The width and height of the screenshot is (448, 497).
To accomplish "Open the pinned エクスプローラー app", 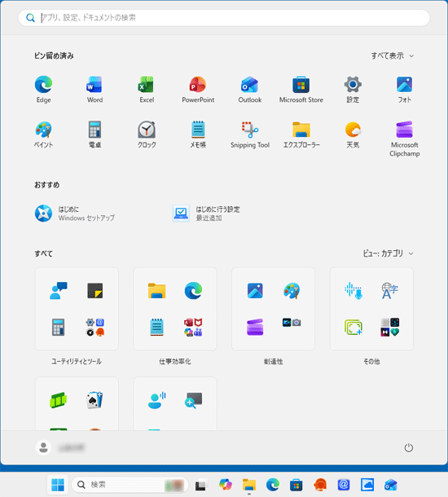I will pyautogui.click(x=301, y=134).
